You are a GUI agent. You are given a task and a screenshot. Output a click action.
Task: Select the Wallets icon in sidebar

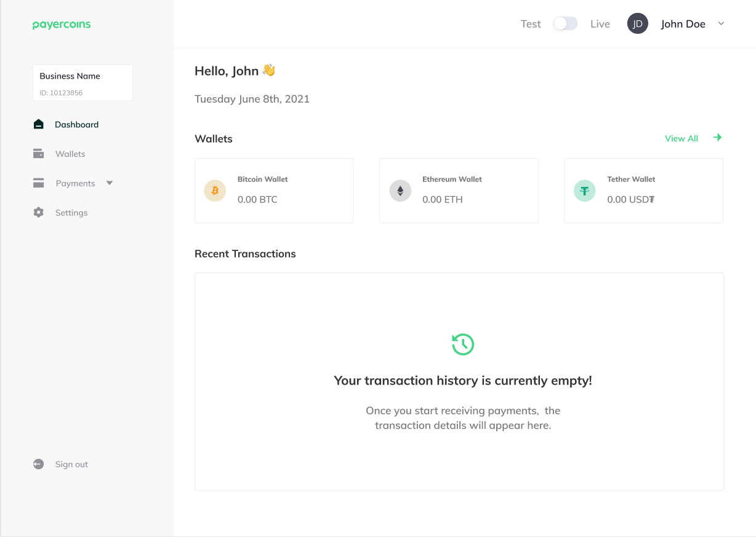pos(38,153)
